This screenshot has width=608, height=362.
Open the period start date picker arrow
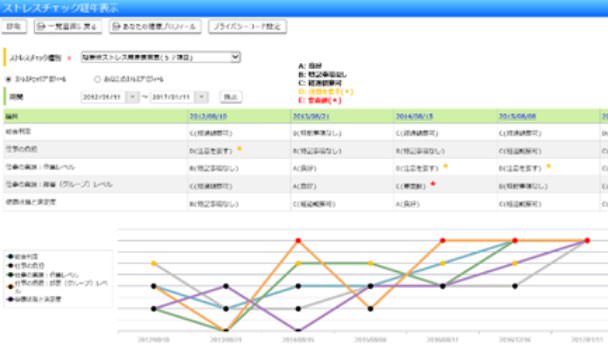(x=133, y=97)
